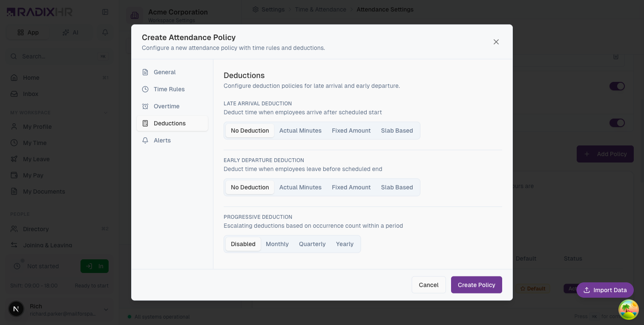Click the Alerts bell icon

[x=145, y=140]
